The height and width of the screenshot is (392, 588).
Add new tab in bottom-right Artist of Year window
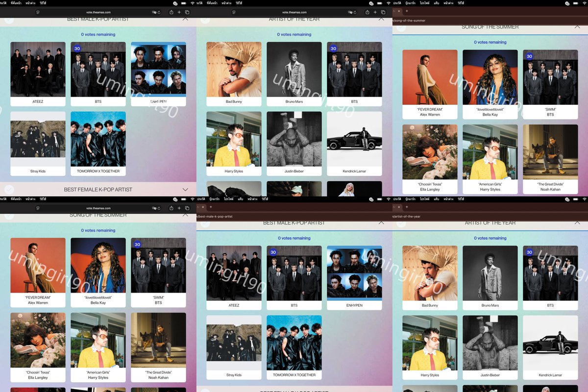click(x=407, y=207)
